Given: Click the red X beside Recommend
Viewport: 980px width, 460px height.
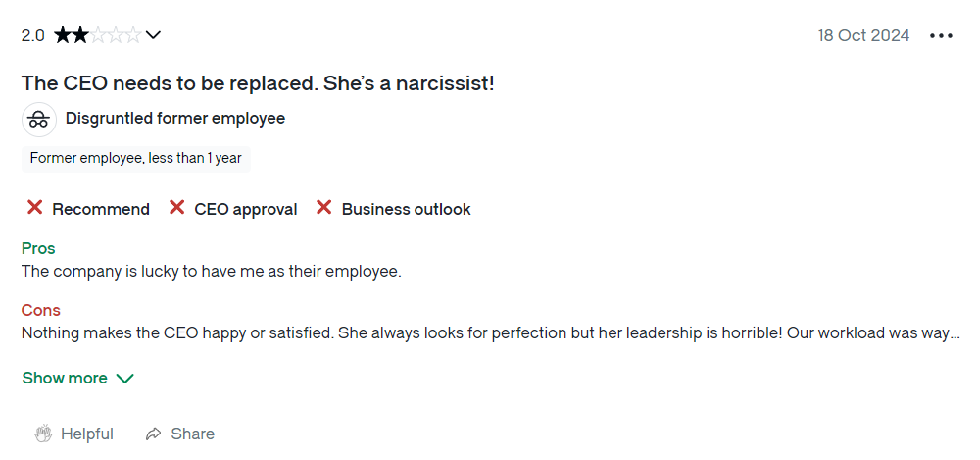Looking at the screenshot, I should pos(35,208).
